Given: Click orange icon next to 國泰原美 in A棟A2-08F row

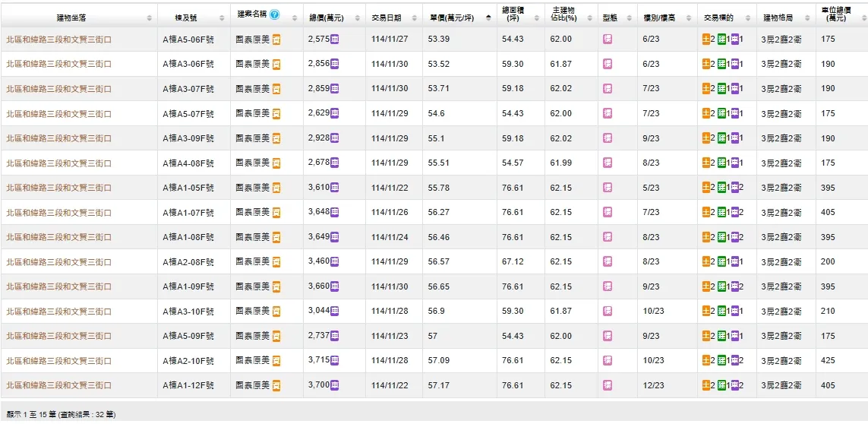Looking at the screenshot, I should (276, 262).
